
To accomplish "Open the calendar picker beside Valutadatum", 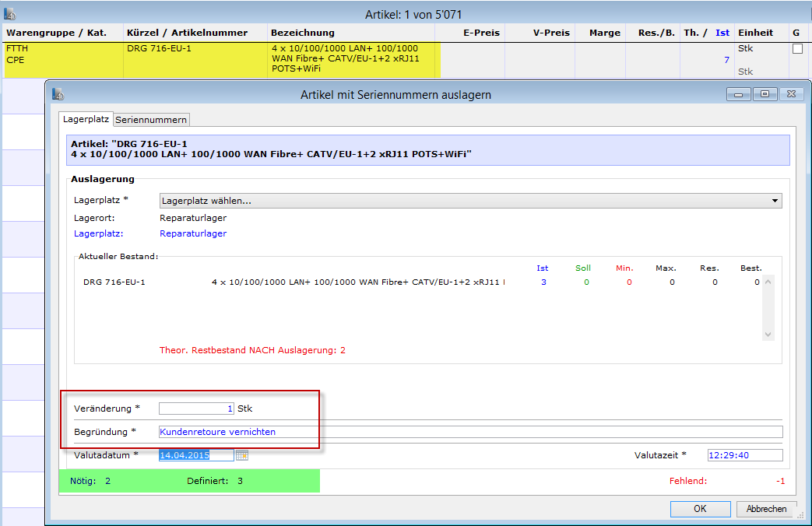I will pos(242,455).
